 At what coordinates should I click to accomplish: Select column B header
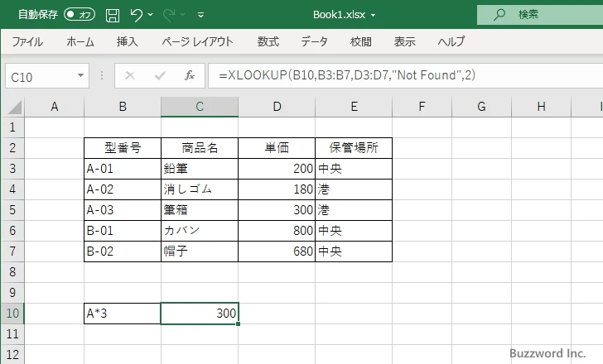[x=123, y=107]
